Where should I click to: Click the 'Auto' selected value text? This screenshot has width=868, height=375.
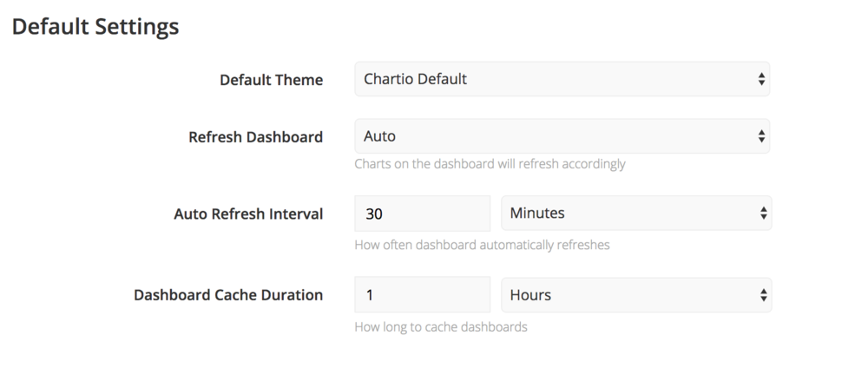click(380, 136)
